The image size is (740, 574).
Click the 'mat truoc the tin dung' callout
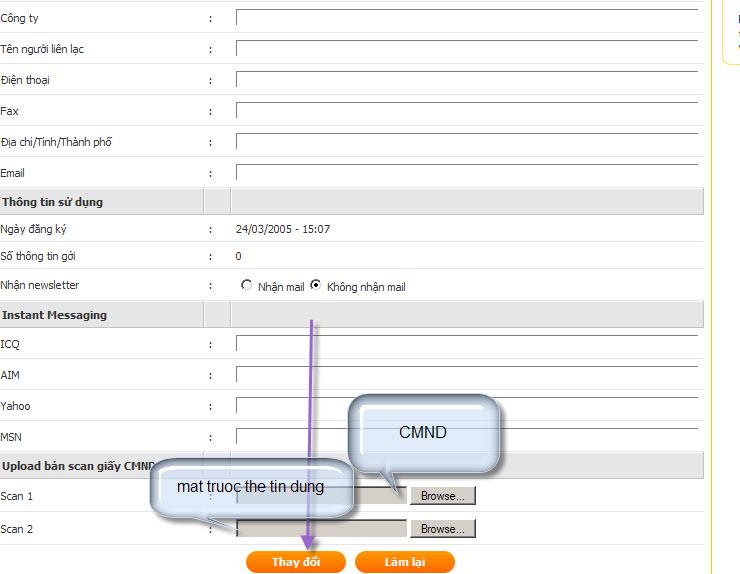point(251,487)
